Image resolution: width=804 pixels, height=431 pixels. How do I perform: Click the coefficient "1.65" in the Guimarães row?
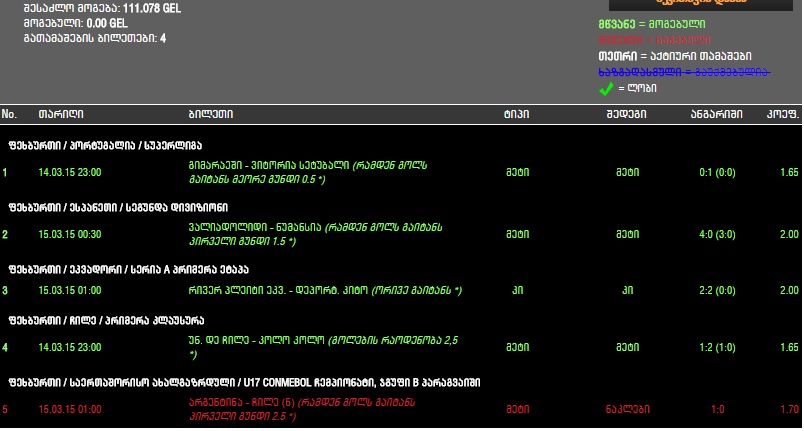[789, 172]
